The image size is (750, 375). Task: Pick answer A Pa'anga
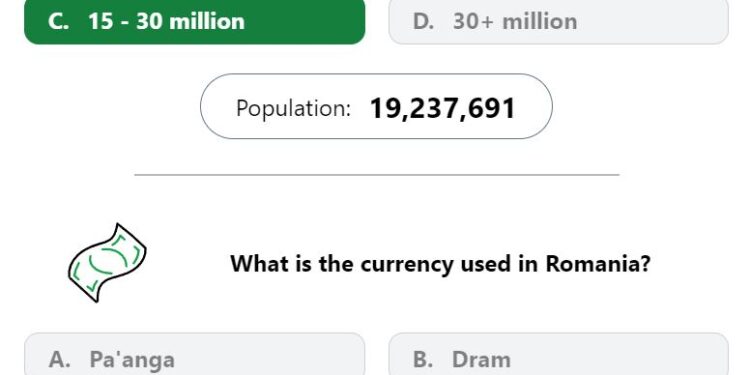click(195, 354)
